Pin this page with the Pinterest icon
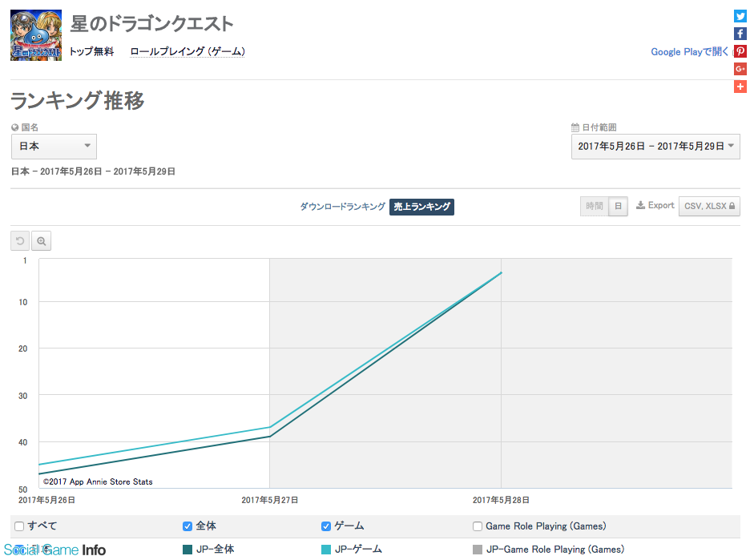 click(x=740, y=51)
